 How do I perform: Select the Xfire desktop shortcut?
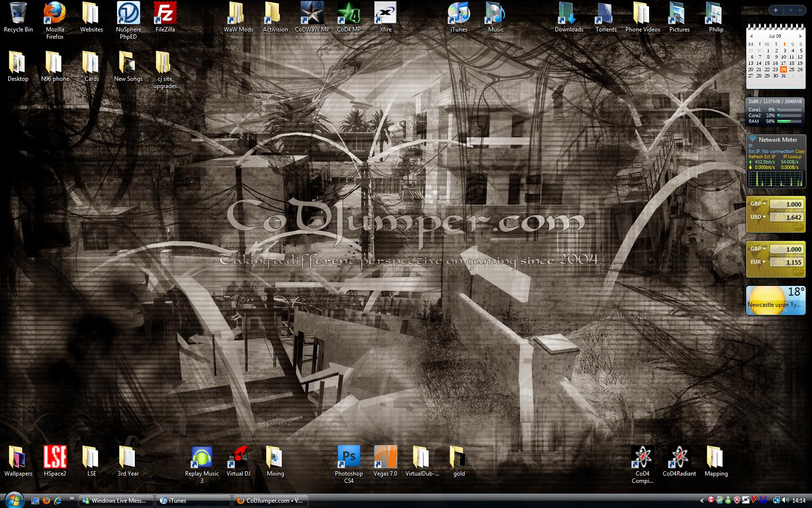pos(385,17)
